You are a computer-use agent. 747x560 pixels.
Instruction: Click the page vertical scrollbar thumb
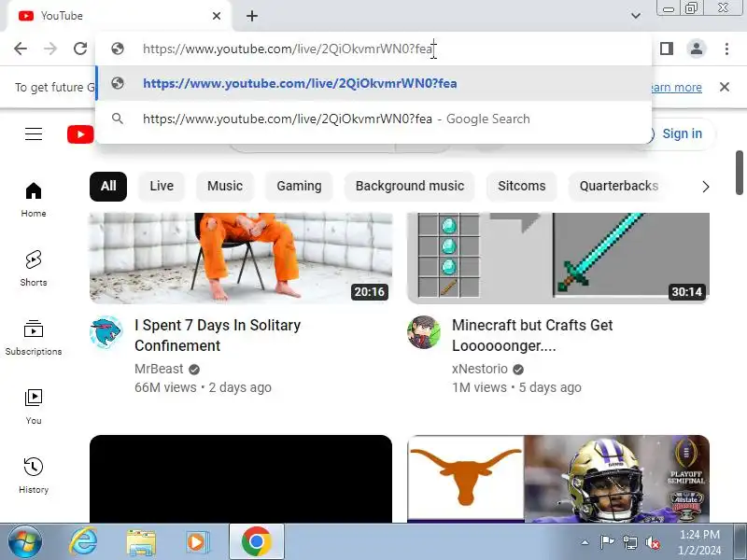tap(740, 173)
